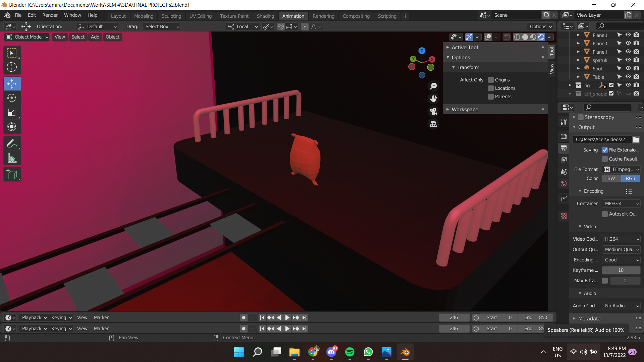This screenshot has height=362, width=644.
Task: Open the Container dropdown showing MPEG-4
Action: click(621, 203)
